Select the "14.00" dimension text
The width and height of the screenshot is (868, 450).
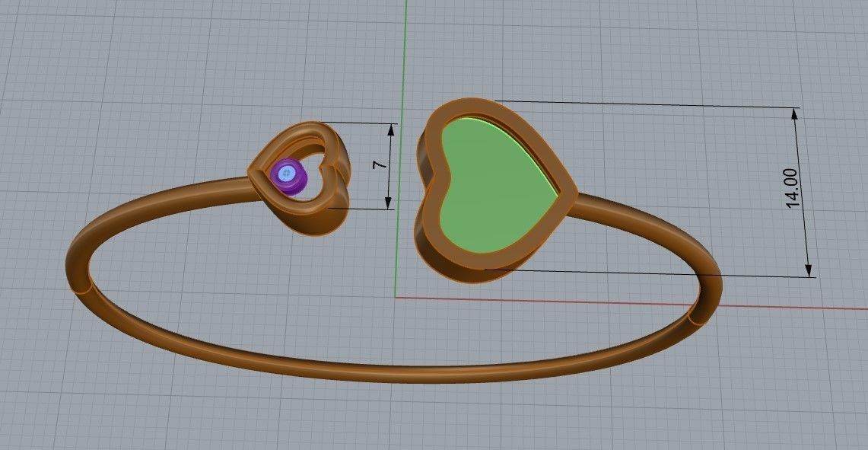793,188
